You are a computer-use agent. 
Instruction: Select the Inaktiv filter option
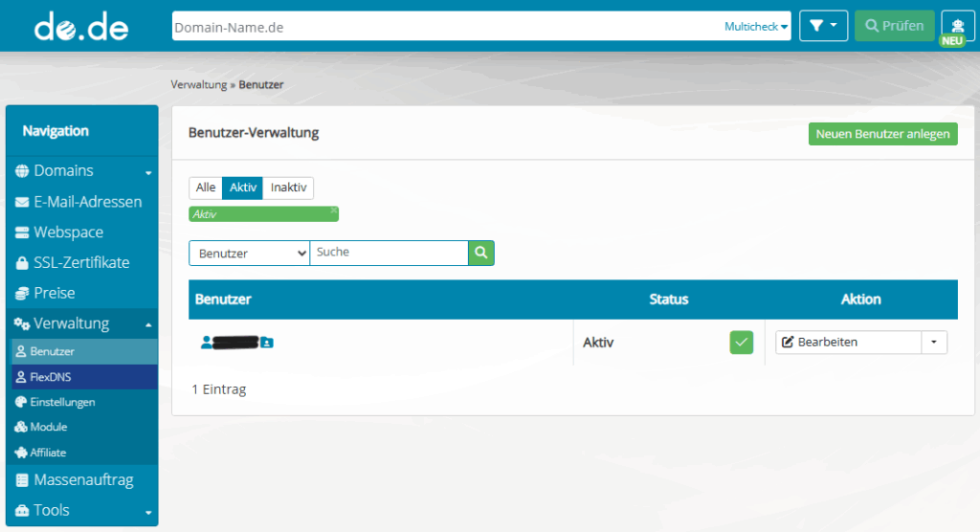[288, 188]
